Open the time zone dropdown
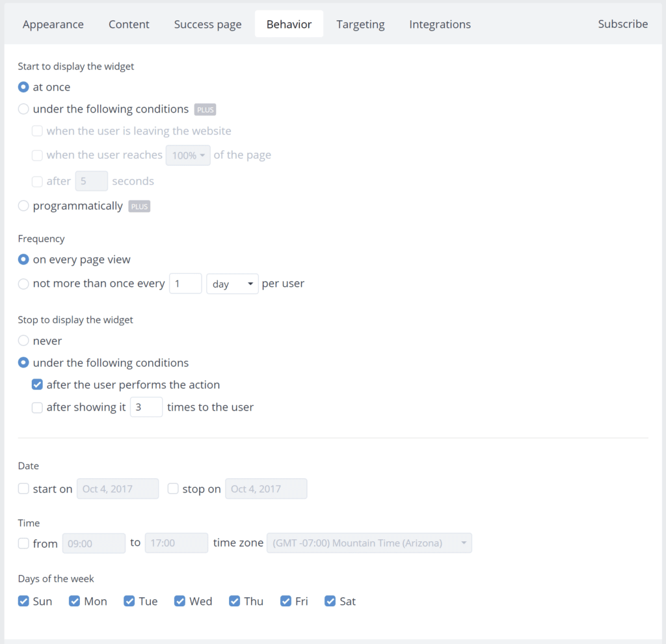The height and width of the screenshot is (644, 666). (369, 543)
